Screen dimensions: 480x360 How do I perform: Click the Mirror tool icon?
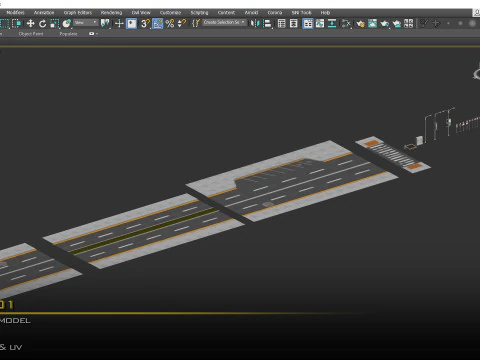coord(255,23)
